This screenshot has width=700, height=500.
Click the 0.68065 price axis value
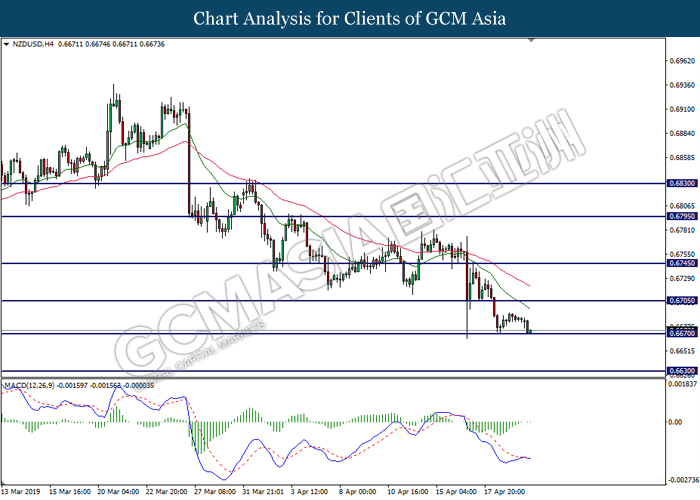(682, 206)
